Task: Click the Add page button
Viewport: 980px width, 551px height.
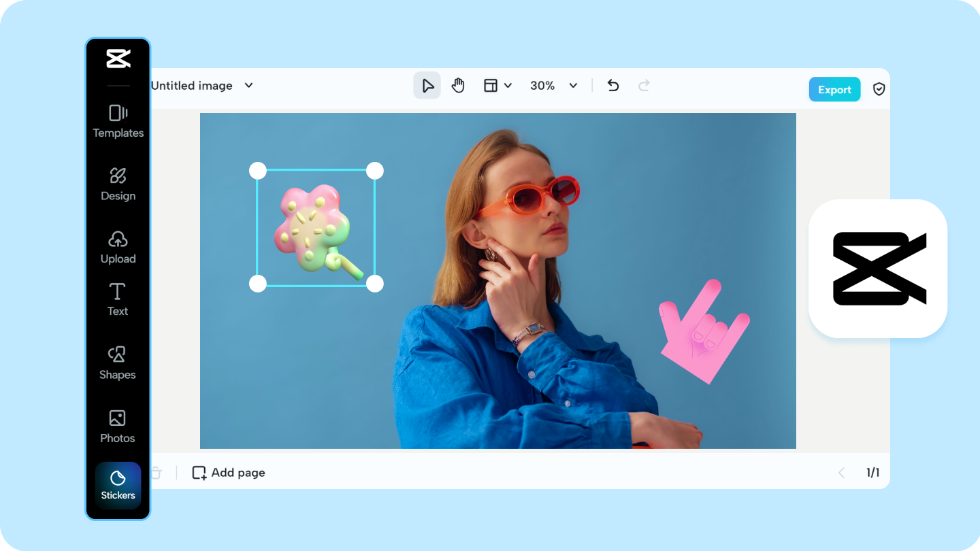Action: point(229,473)
